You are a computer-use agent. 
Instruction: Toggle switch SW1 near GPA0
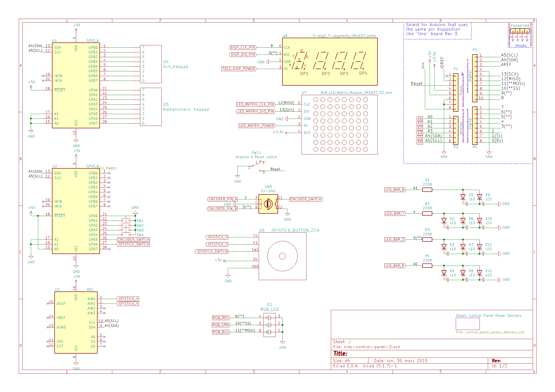click(127, 221)
